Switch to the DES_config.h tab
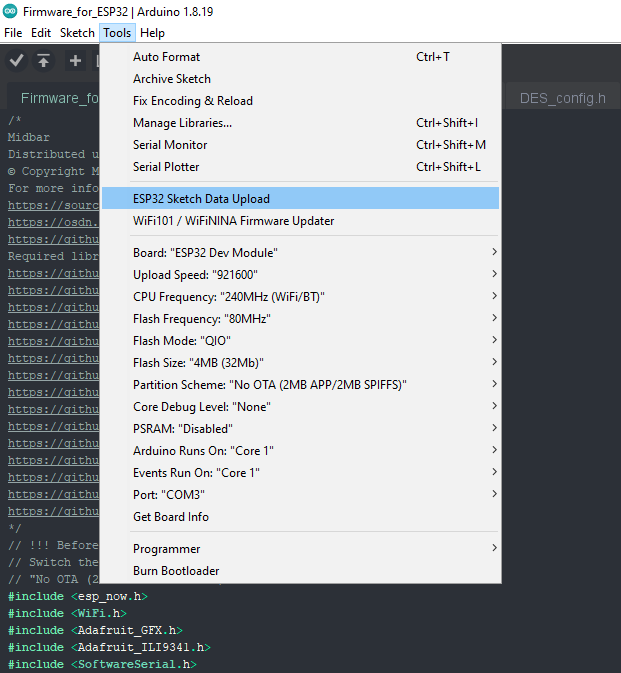This screenshot has height=673, width=621. click(563, 98)
